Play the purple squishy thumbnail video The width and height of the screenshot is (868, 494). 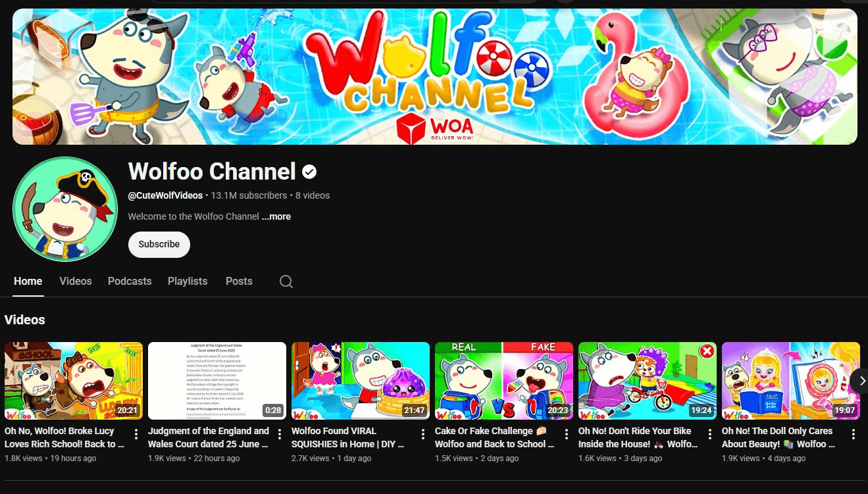click(361, 381)
